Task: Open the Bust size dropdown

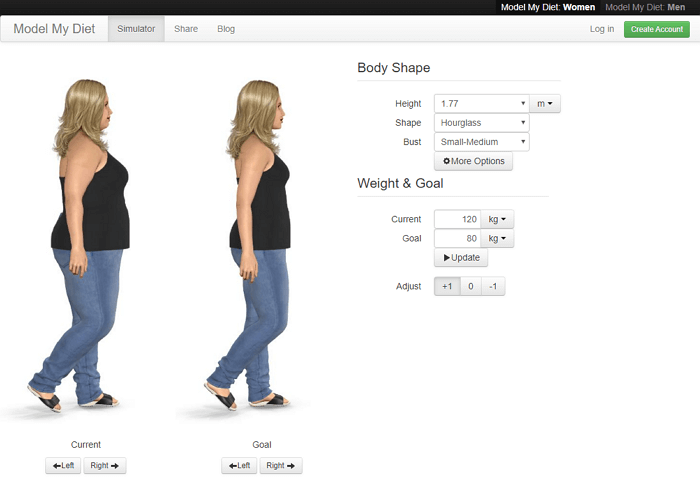Action: (x=481, y=142)
